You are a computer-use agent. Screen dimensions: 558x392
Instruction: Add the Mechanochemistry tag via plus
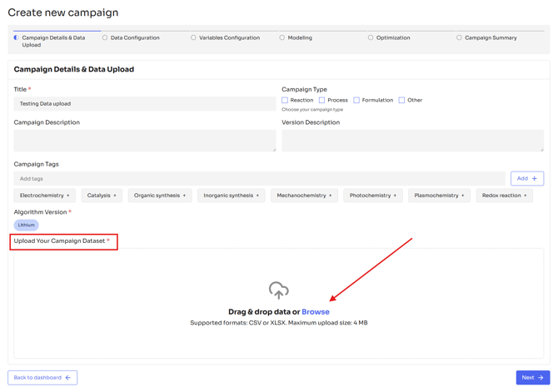tap(331, 196)
